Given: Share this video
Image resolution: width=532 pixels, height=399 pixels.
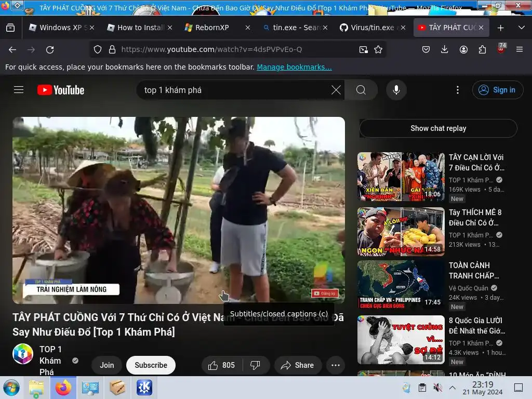Looking at the screenshot, I should point(298,365).
